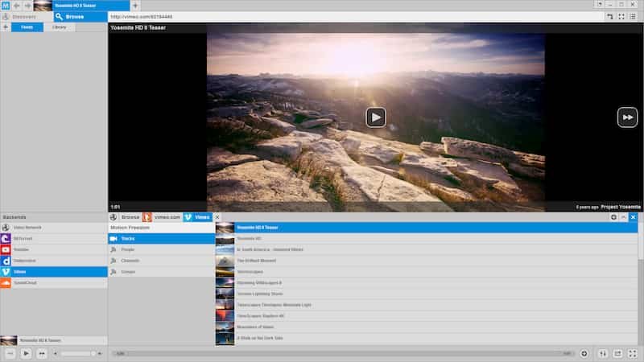Click the plus icon beside Feeds

click(x=6, y=27)
